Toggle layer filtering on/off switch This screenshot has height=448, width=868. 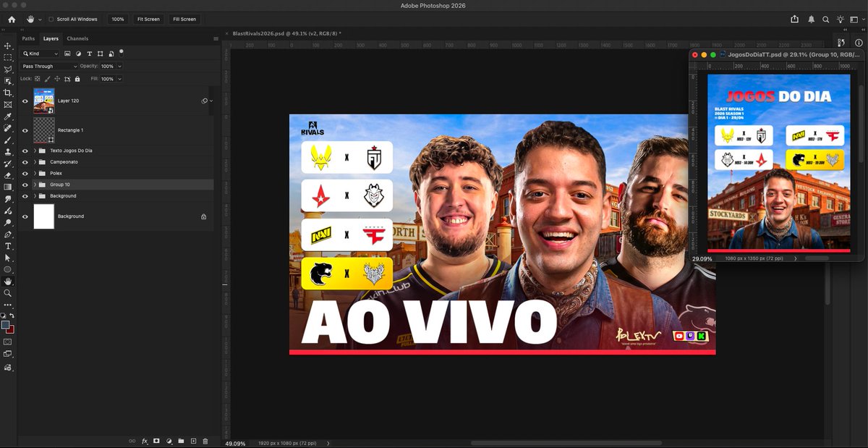point(121,53)
